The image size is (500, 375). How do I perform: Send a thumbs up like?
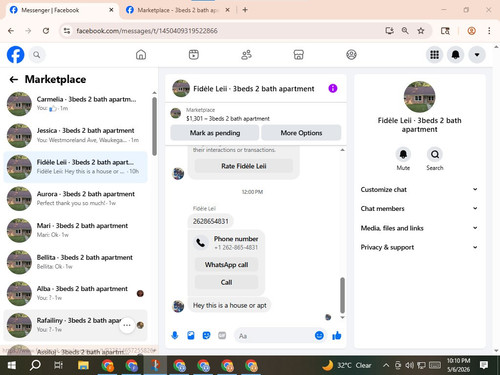click(337, 335)
